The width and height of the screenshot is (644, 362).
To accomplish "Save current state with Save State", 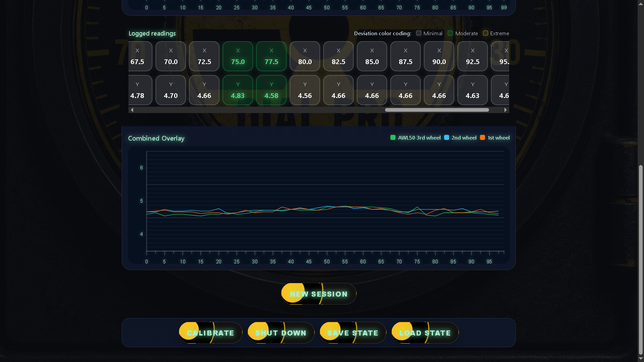I will coord(353,333).
